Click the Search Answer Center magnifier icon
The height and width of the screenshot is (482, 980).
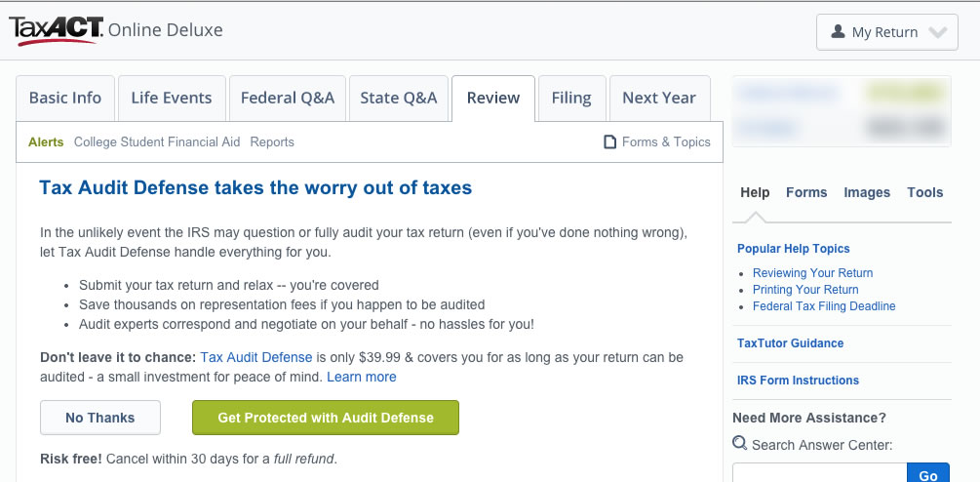point(739,443)
